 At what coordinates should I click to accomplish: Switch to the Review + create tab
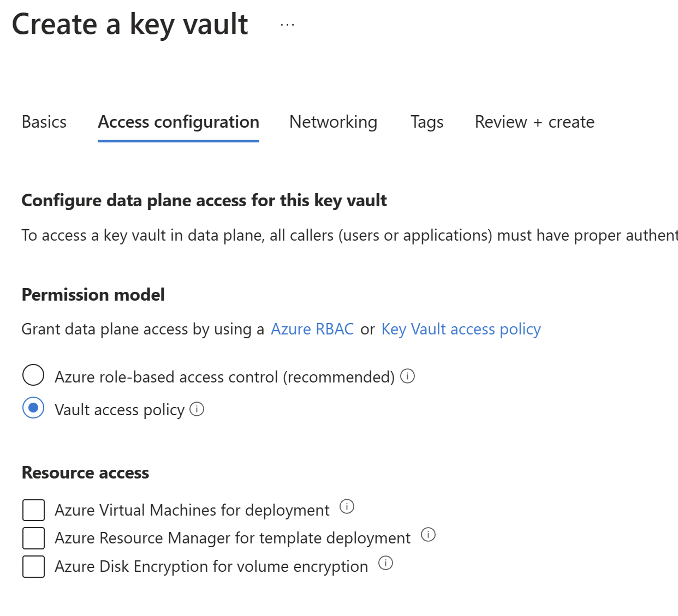534,122
